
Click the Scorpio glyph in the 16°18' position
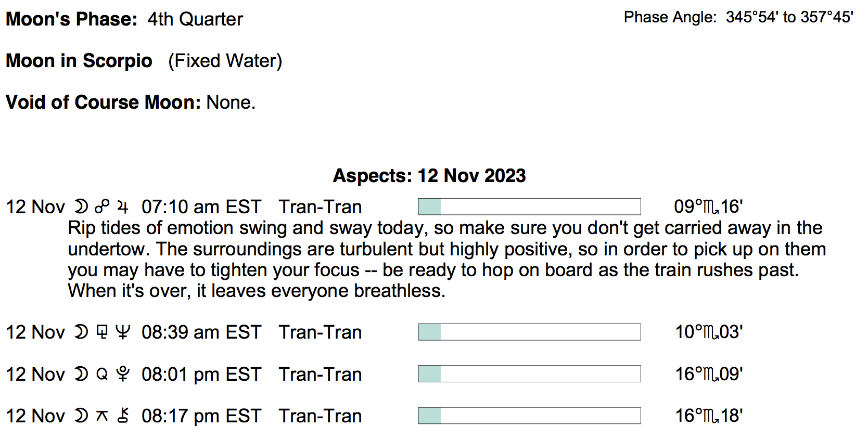click(x=711, y=416)
